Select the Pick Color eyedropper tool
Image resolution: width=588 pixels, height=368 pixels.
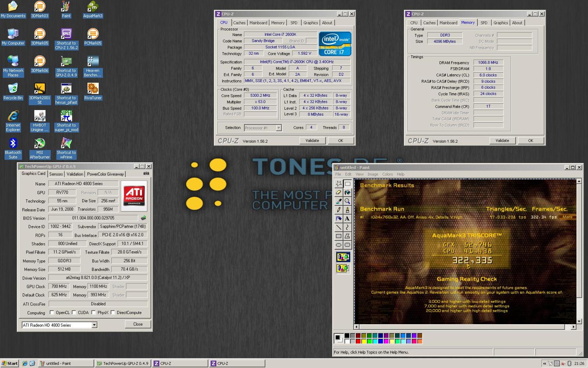click(x=338, y=201)
